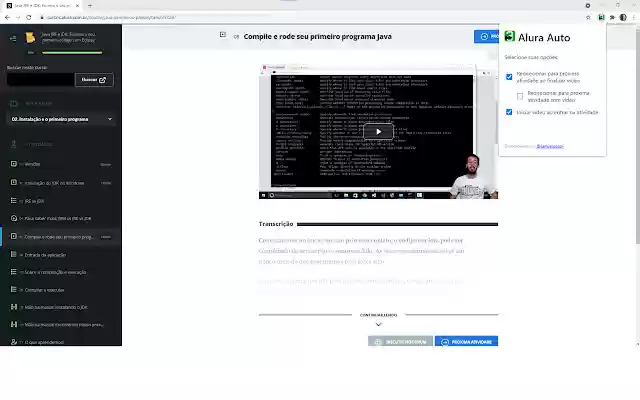Open the "Instalação e o primeiro programa" section dropdown
Screen dimensions: 640x400
61,119
